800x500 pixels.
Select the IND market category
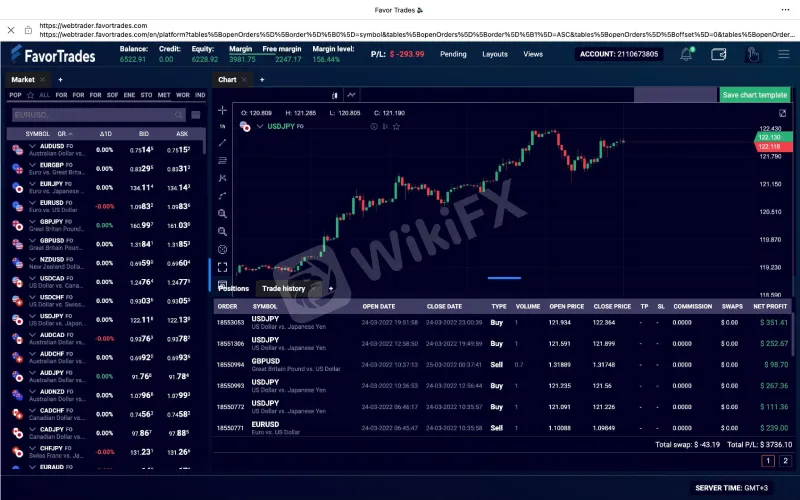(x=200, y=95)
